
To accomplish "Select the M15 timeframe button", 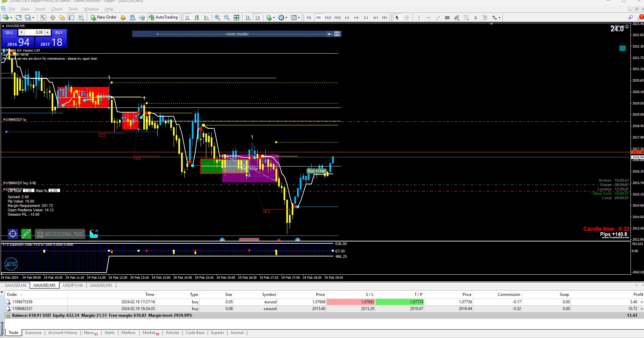I will pyautogui.click(x=328, y=18).
